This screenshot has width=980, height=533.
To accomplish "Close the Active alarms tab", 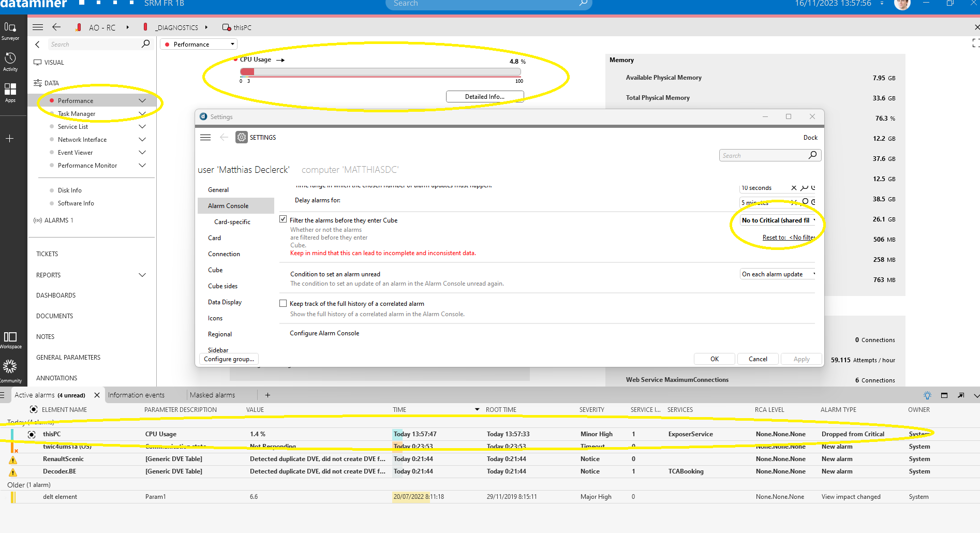I will pos(97,395).
